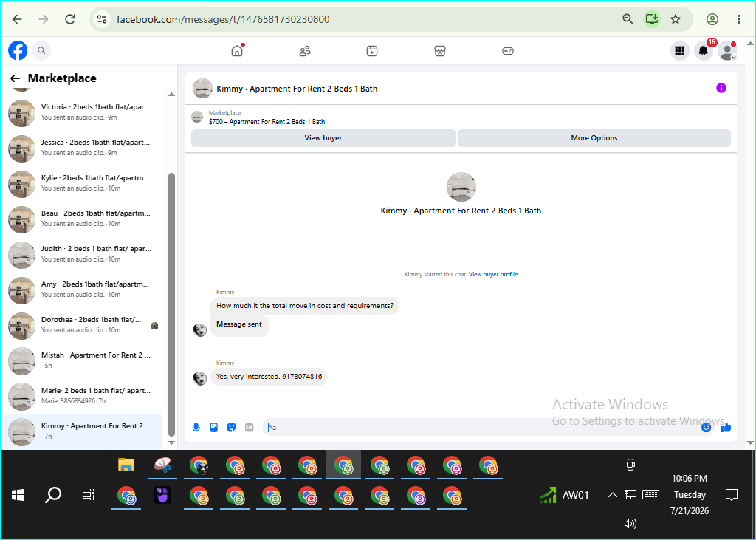Bookmark this page with the star
This screenshot has height=540, width=756.
tap(676, 19)
